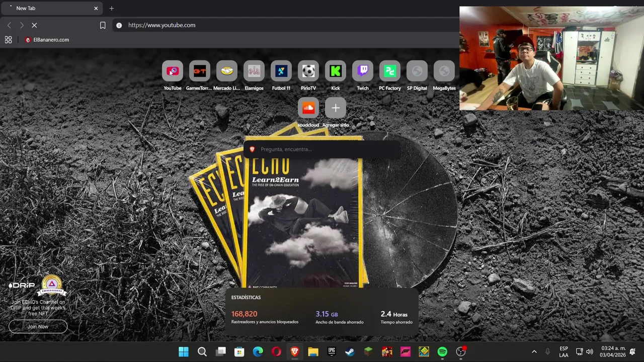This screenshot has width=644, height=362.
Task: Open the PC Factory shortcut tile
Action: [389, 71]
